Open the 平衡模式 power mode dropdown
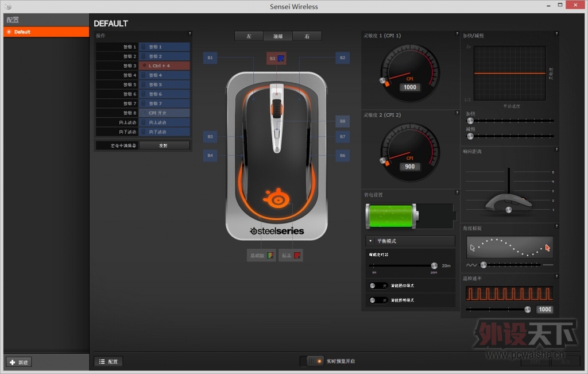 pyautogui.click(x=410, y=241)
